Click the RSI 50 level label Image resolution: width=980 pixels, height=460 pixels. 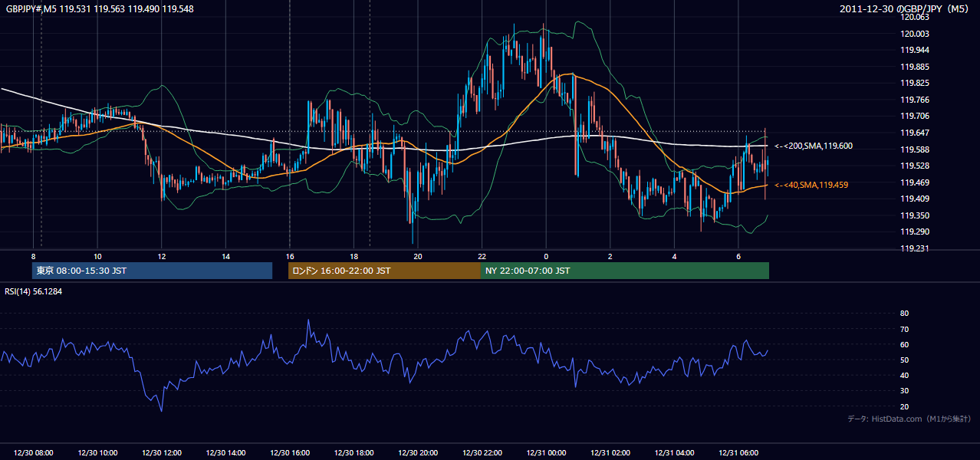[x=904, y=360]
